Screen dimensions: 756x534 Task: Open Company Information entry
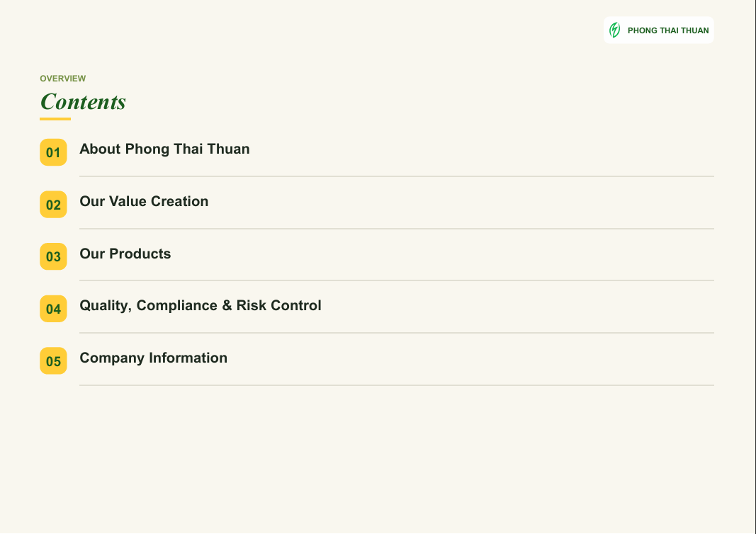click(x=153, y=358)
